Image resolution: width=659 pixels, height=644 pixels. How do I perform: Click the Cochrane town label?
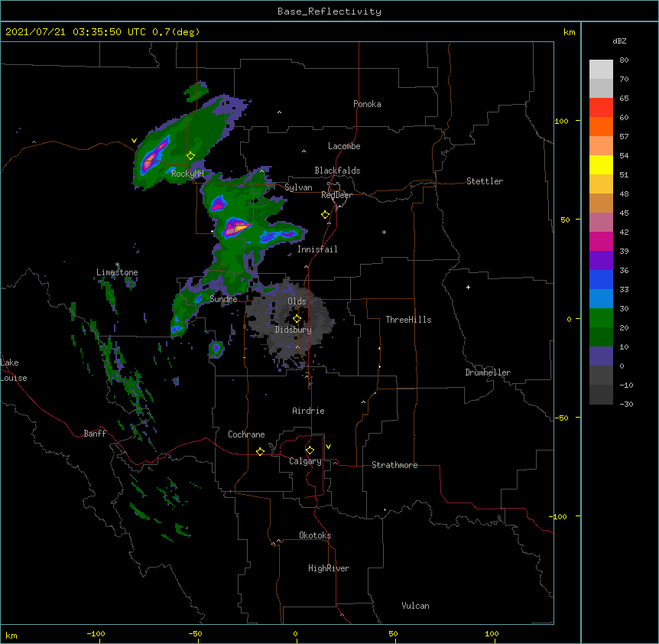pos(246,434)
